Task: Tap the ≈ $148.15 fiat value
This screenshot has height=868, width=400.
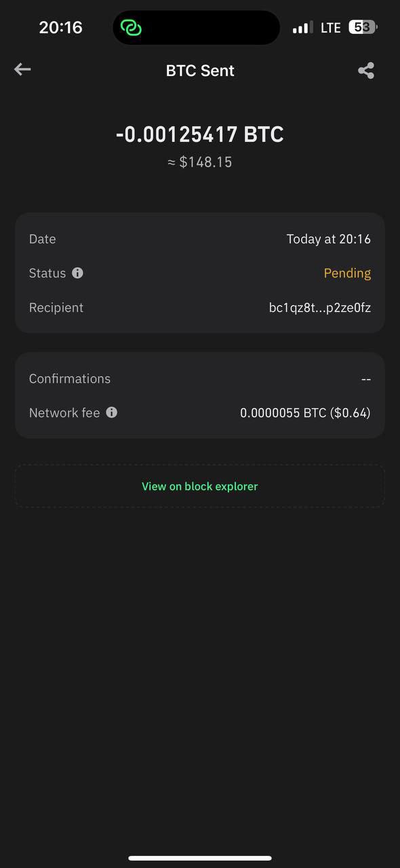Action: pyautogui.click(x=200, y=162)
